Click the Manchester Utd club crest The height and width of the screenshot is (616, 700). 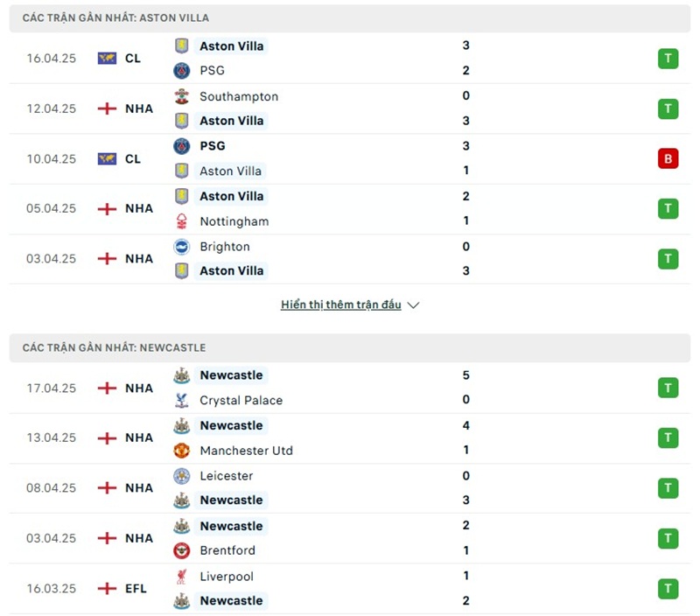click(x=182, y=451)
